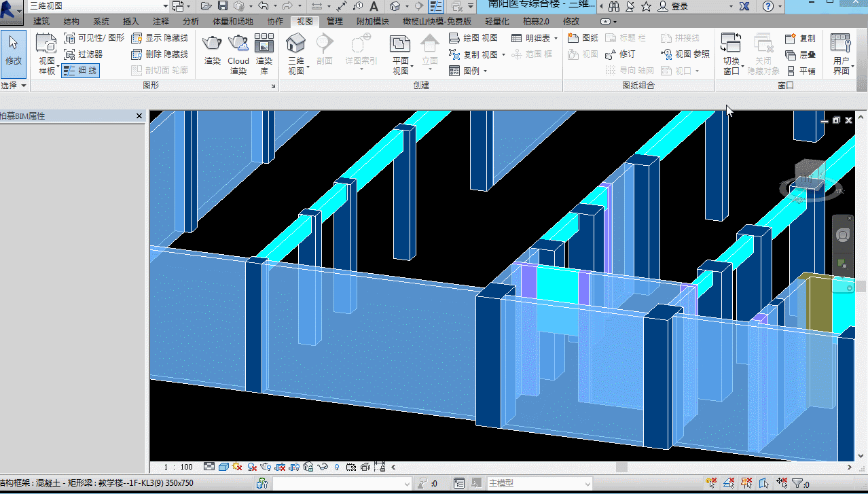868x494 pixels.
Task: Open the 视图样板 view templates dropdown
Action: pyautogui.click(x=47, y=54)
